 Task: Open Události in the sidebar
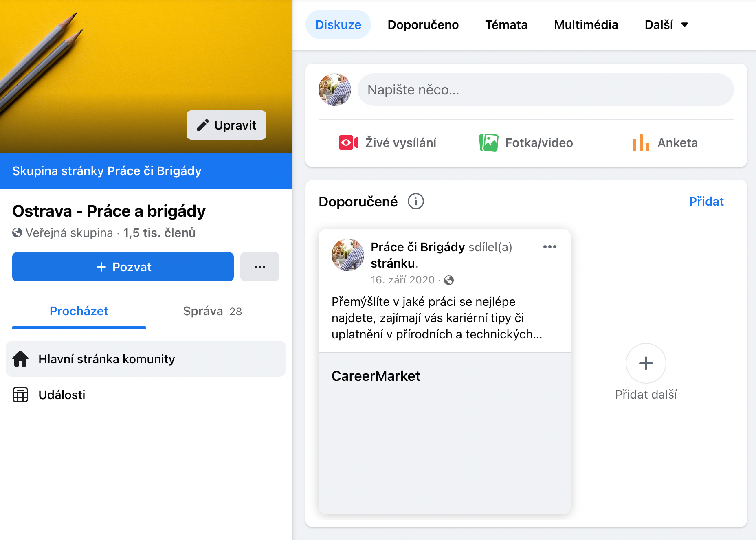pos(146,395)
